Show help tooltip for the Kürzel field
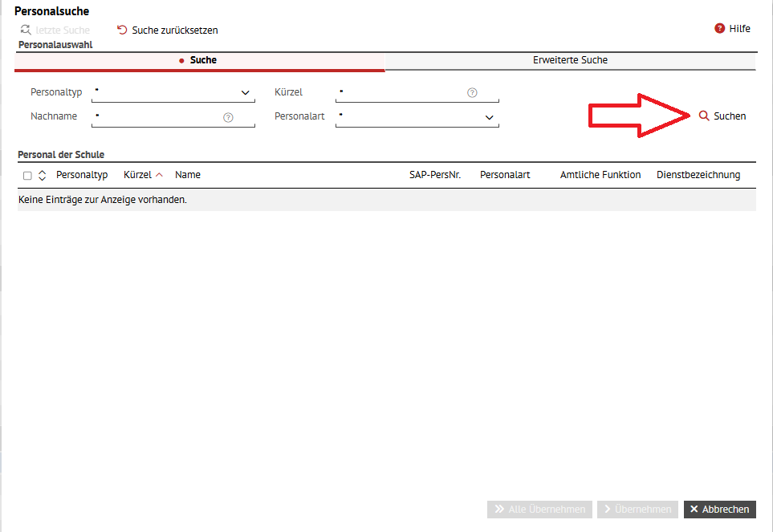The height and width of the screenshot is (532, 773). coord(472,92)
